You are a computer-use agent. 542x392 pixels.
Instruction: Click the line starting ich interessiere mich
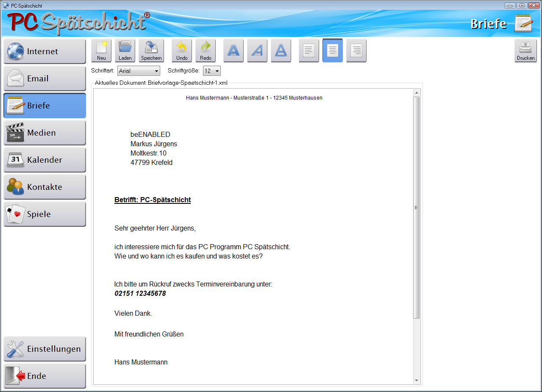(x=202, y=247)
